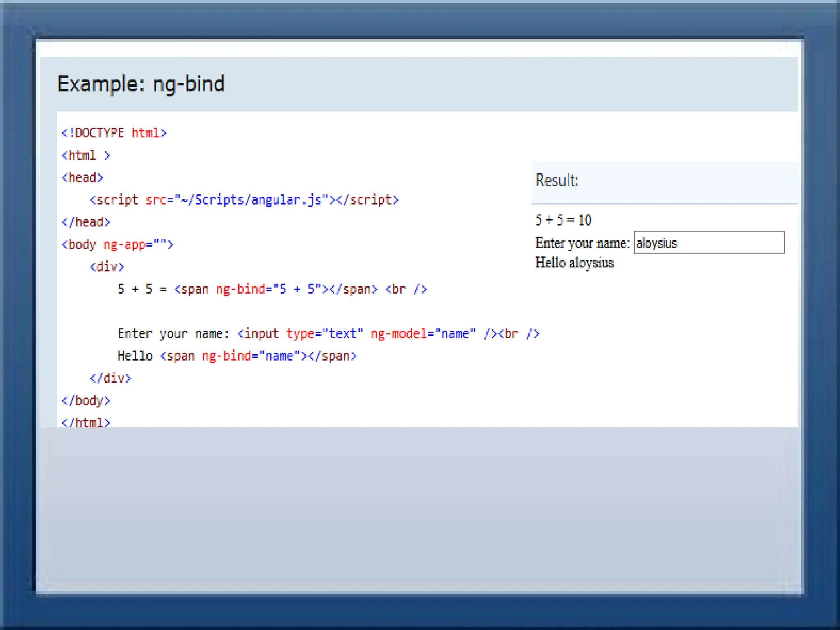
Task: Click the 'Result:' panel header
Action: tap(557, 180)
